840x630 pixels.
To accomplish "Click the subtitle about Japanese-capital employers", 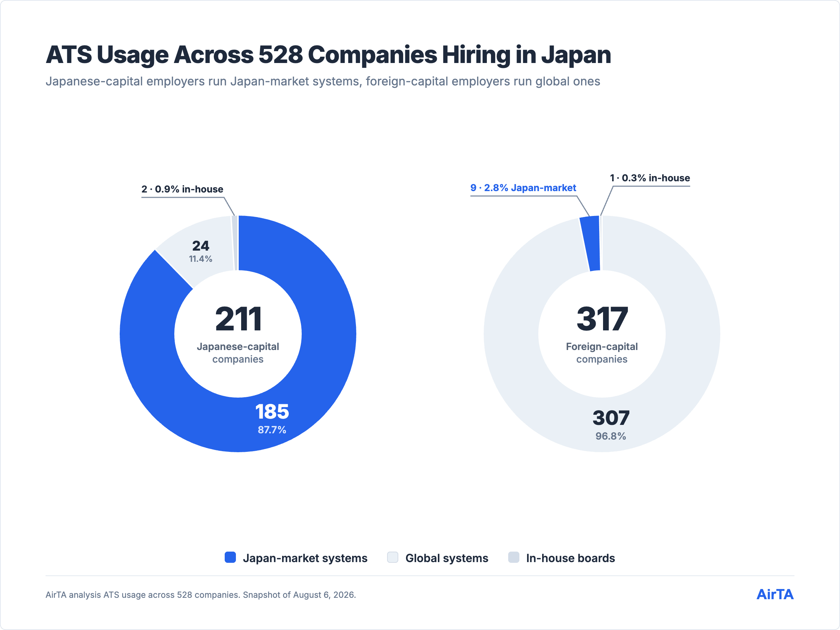I will click(x=323, y=82).
